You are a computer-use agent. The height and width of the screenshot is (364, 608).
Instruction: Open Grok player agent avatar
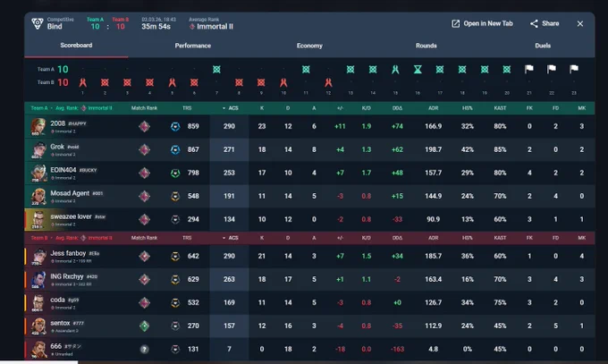pyautogui.click(x=38, y=149)
